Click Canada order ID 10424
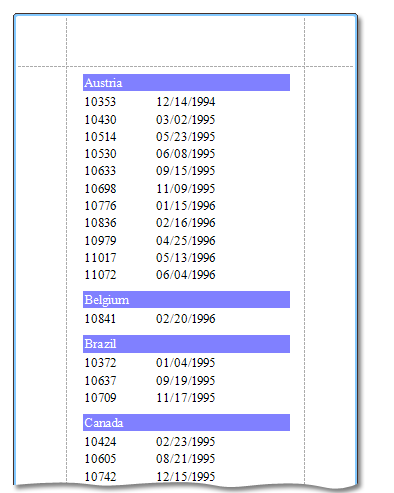Viewport: 394px width, 493px height. tap(100, 442)
